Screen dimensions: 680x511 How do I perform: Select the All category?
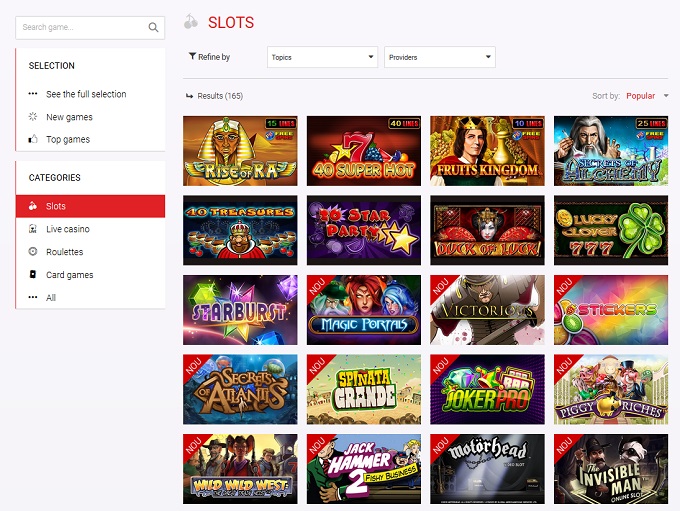(x=51, y=298)
